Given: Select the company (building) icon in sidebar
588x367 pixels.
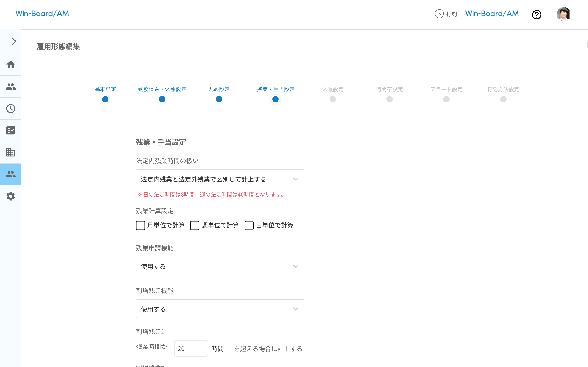Looking at the screenshot, I should [10, 153].
